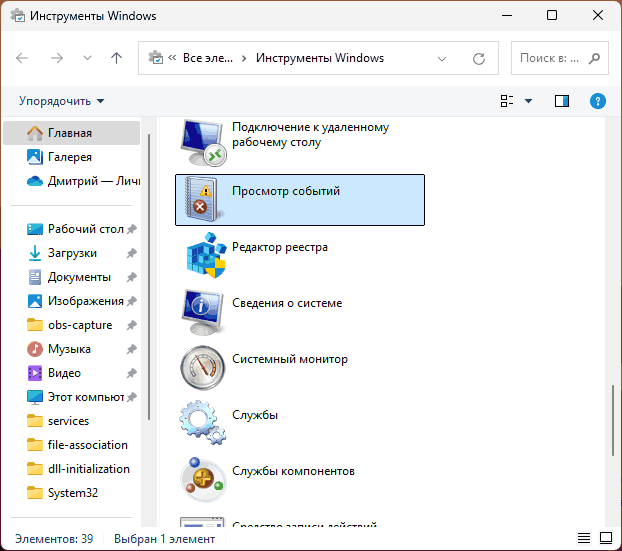Expand the breadcrumb overflow chevrons «
Screen dimensions: 622x551
tap(172, 58)
